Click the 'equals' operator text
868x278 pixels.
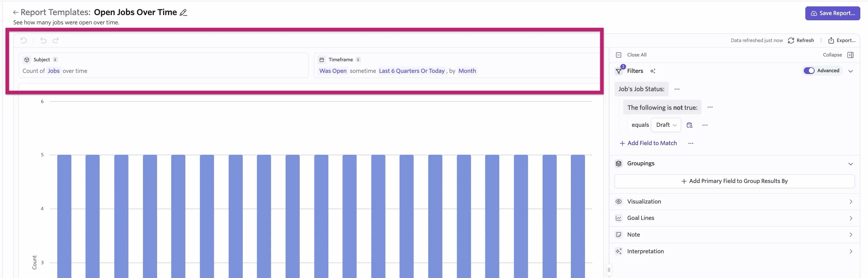click(x=640, y=125)
